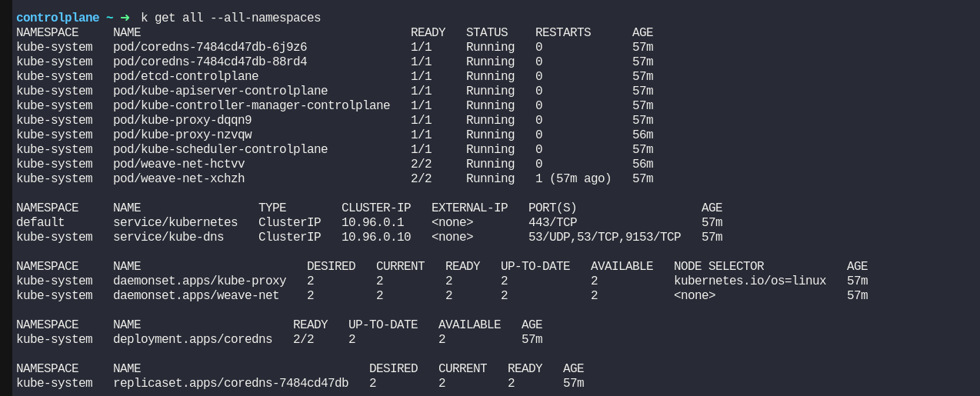Viewport: 980px width, 396px height.
Task: Click pod/etcd-controlplane entry
Action: [x=185, y=76]
